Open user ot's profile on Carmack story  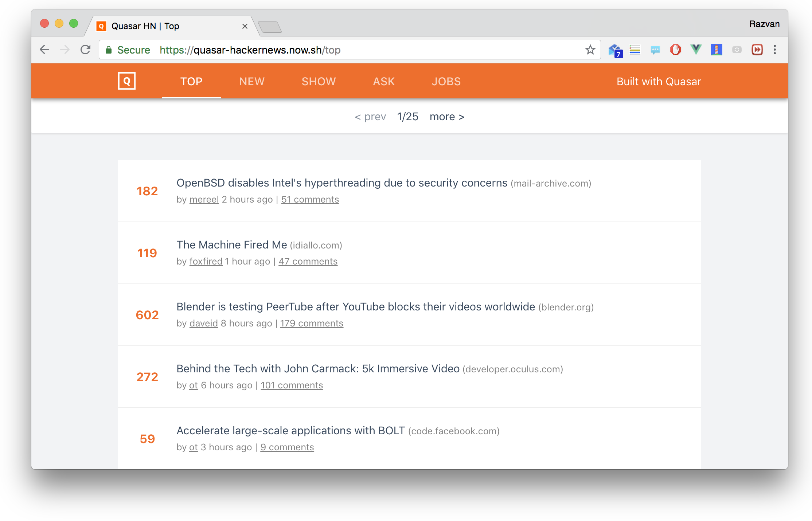[x=194, y=385]
